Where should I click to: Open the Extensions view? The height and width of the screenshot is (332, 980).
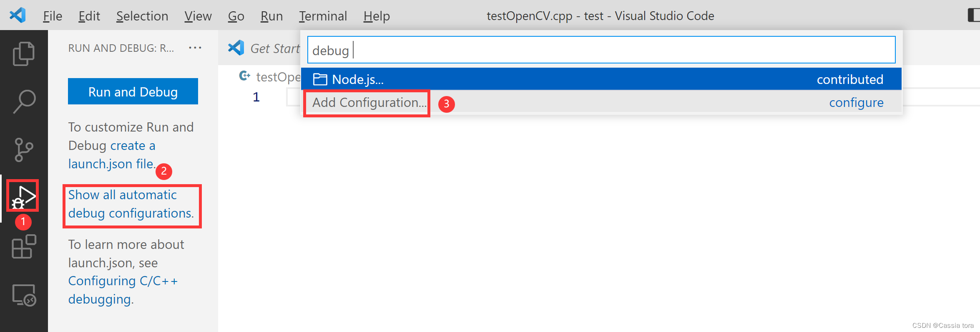(24, 247)
